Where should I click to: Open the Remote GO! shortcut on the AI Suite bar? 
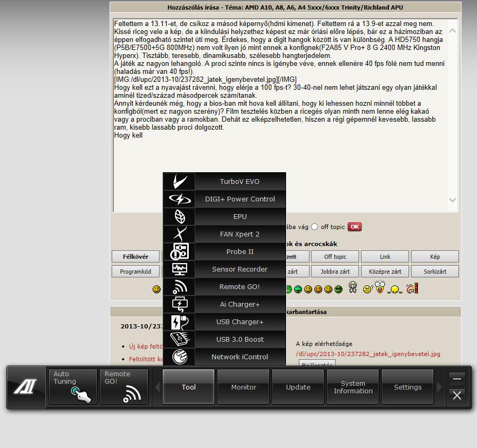tap(124, 387)
